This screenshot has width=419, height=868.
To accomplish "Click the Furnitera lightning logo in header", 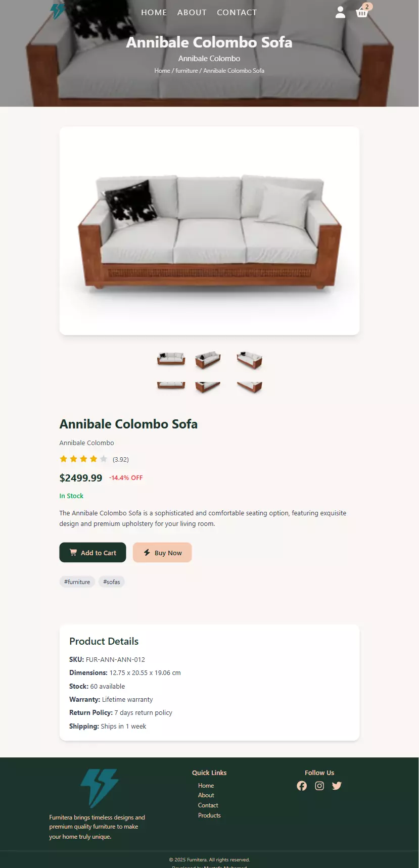I will click(x=58, y=11).
